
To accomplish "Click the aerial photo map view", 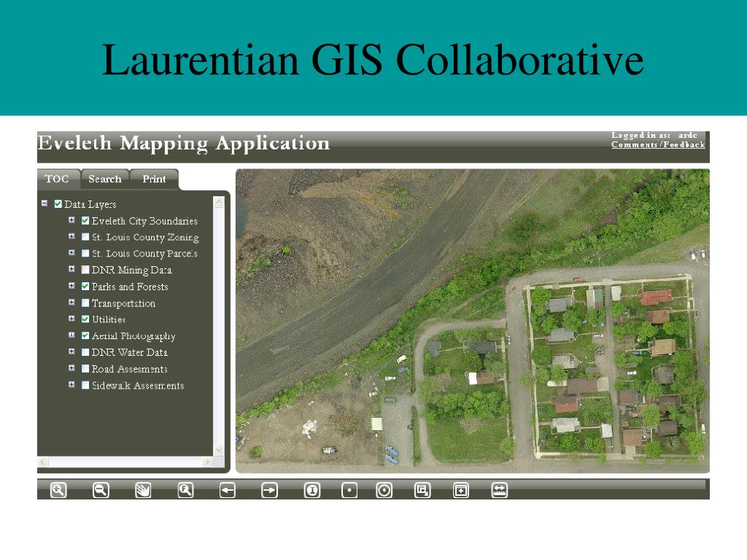I will 473,321.
